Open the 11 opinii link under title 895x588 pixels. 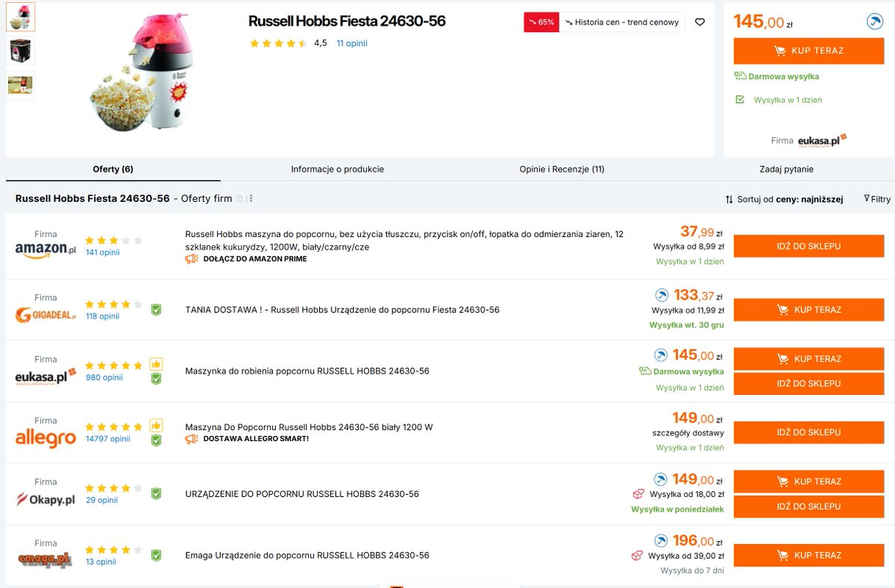click(352, 43)
